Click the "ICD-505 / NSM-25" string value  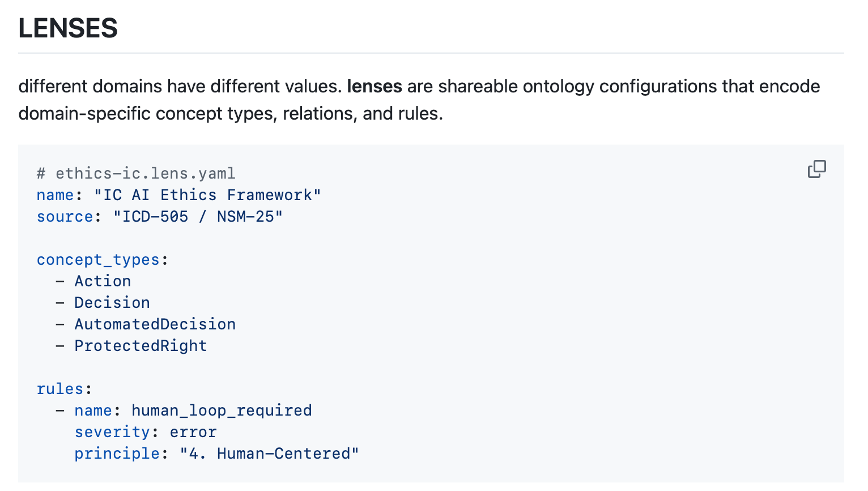click(198, 217)
